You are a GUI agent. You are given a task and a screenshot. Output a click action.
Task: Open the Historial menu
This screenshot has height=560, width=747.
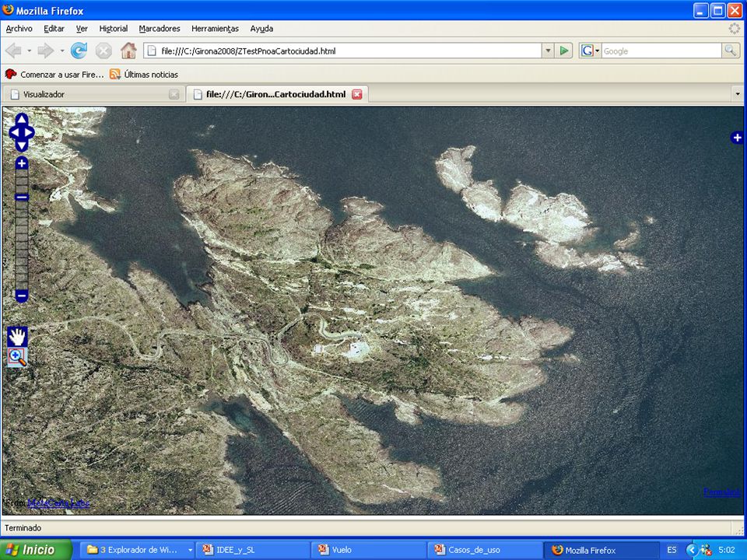(114, 29)
